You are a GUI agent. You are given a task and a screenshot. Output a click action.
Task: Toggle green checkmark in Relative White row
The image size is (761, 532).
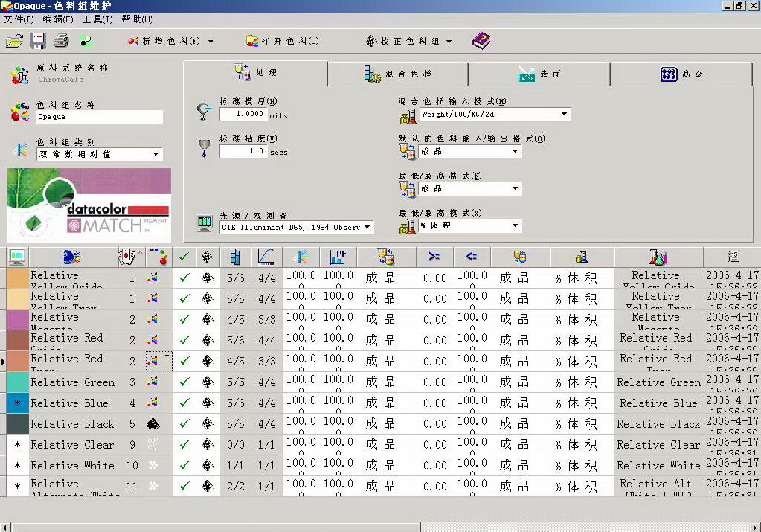184,466
